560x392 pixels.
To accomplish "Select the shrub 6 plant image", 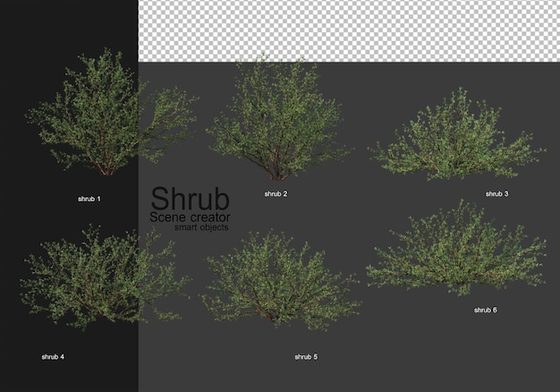I will (x=456, y=248).
